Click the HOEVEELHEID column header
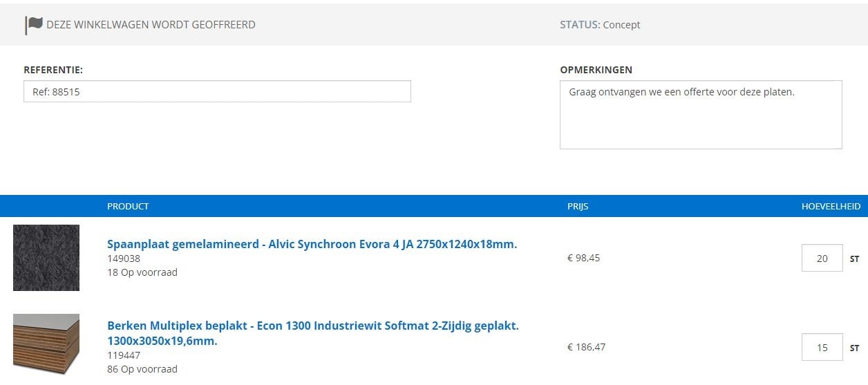868x385 pixels. (831, 206)
